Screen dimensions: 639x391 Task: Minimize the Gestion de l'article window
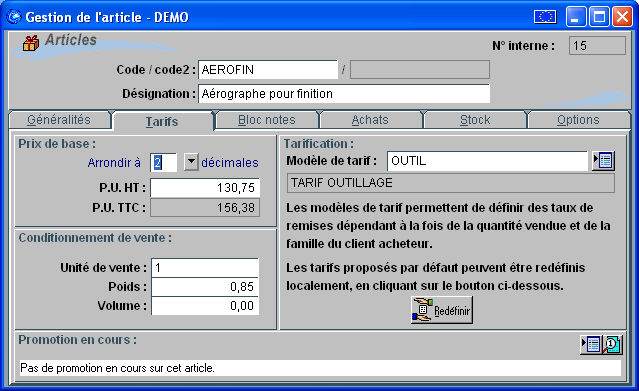pyautogui.click(x=575, y=17)
